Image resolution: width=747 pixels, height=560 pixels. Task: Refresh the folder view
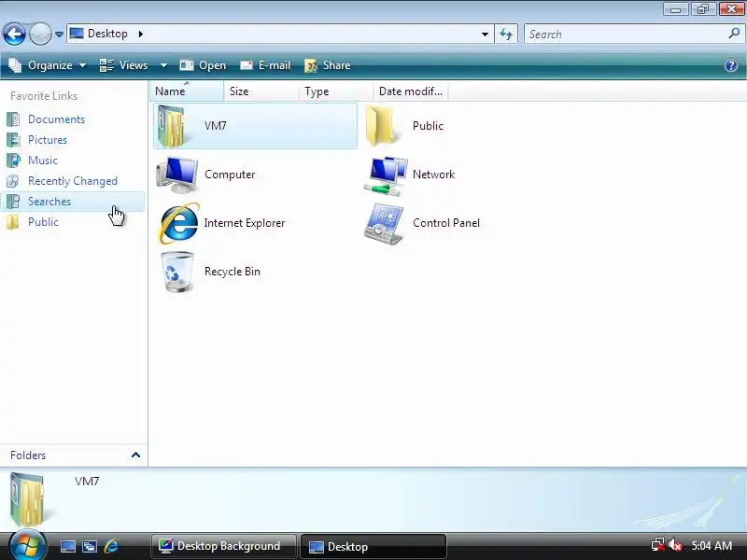(x=506, y=35)
